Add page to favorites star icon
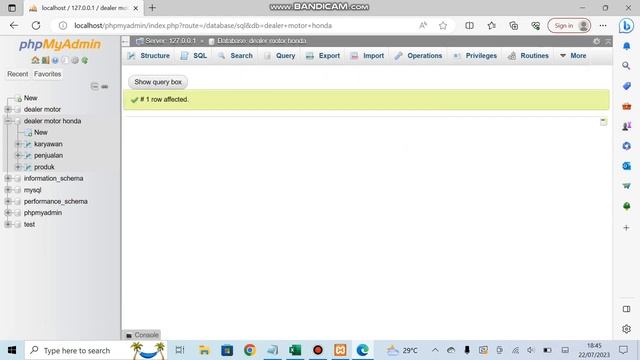 (443, 25)
